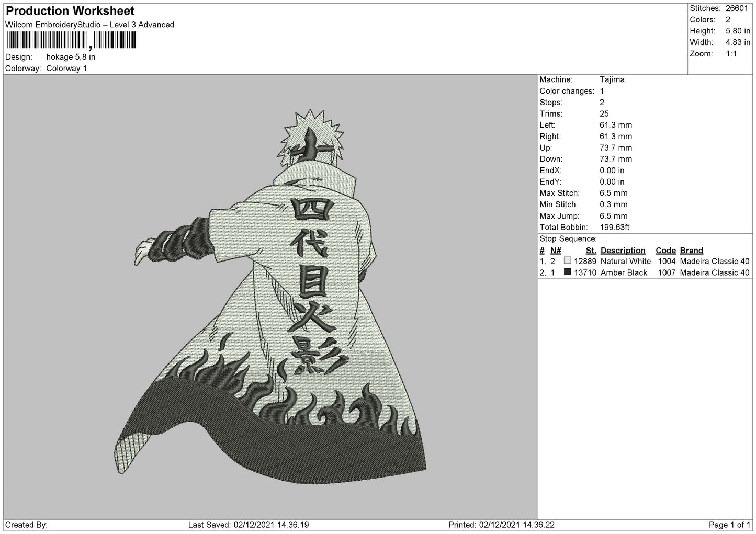Click the Left value 61.3 mm

tap(616, 125)
